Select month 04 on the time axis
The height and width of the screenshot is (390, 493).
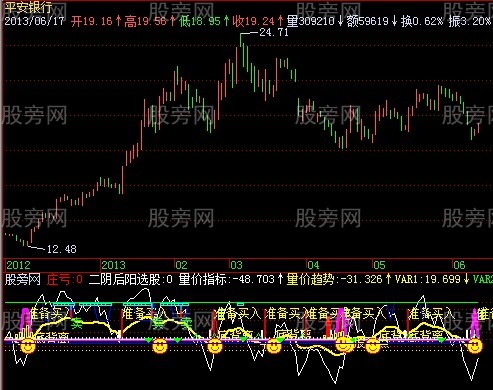(x=313, y=265)
